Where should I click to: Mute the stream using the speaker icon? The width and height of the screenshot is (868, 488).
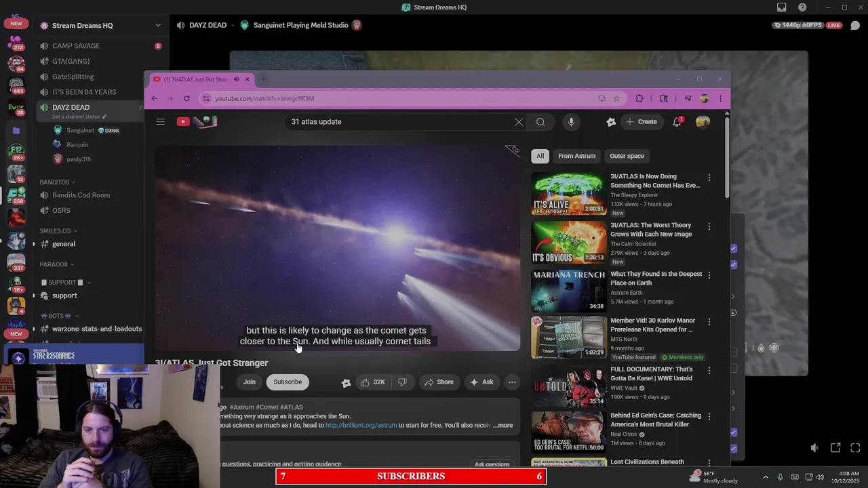(x=814, y=448)
